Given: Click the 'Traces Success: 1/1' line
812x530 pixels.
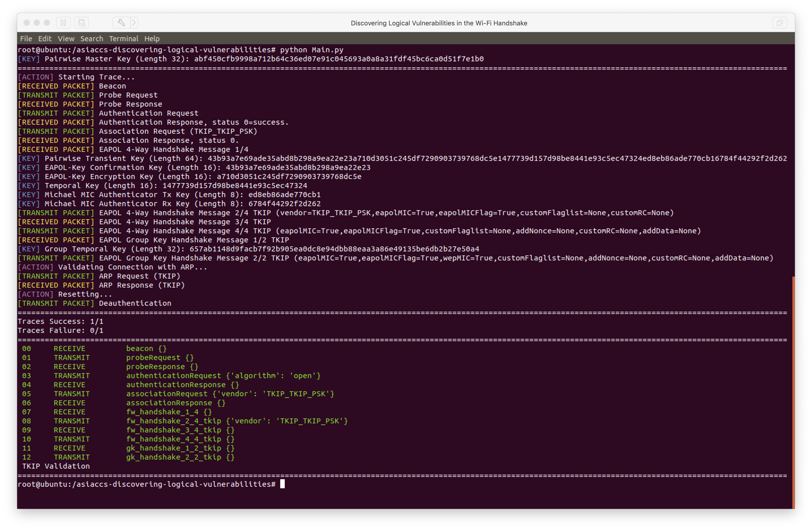Looking at the screenshot, I should (60, 321).
